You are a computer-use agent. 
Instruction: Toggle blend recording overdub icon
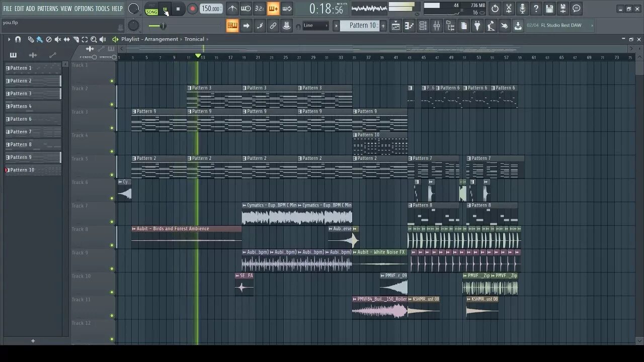273,9
